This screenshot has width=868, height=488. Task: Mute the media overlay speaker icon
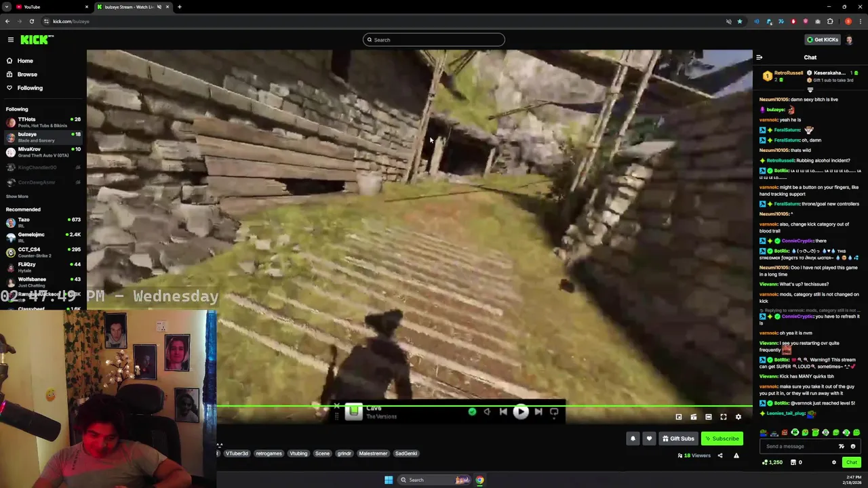(487, 411)
